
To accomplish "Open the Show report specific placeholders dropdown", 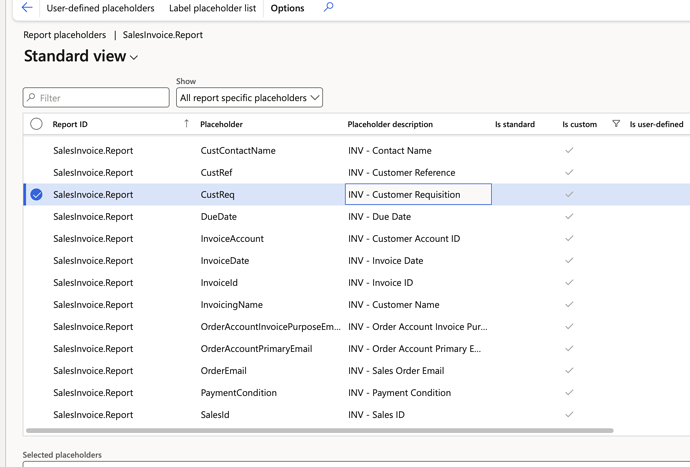I will click(249, 98).
